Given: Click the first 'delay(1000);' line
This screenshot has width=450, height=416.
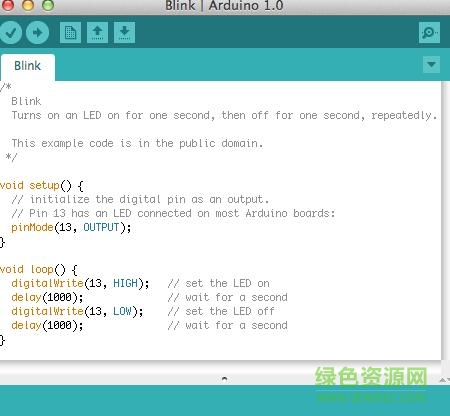Looking at the screenshot, I should pos(47,297).
